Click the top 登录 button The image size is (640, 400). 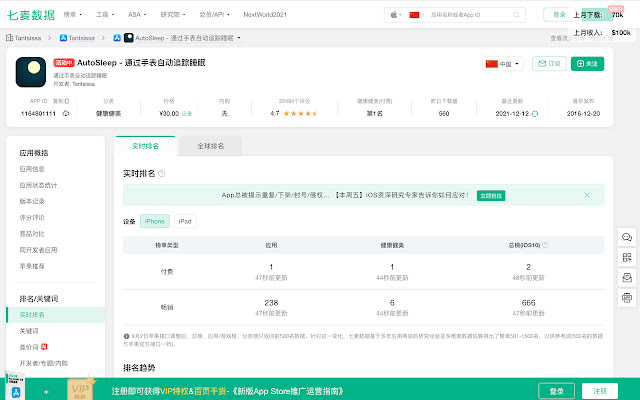[559, 15]
